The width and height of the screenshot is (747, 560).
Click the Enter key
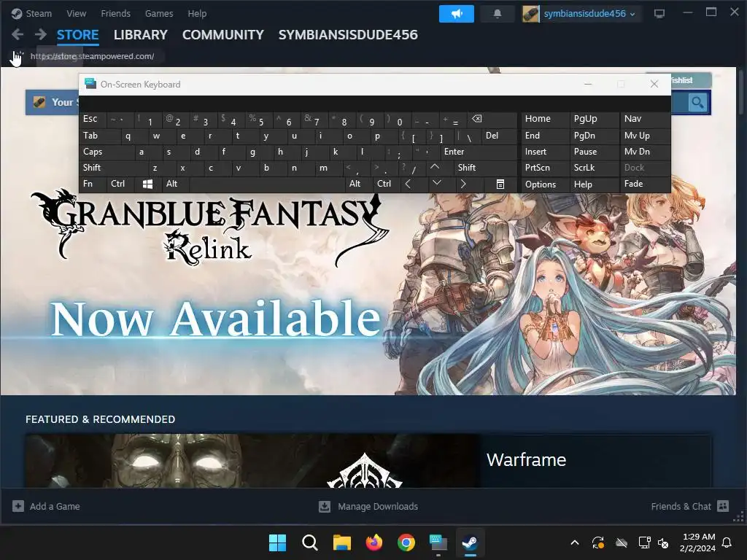point(479,152)
